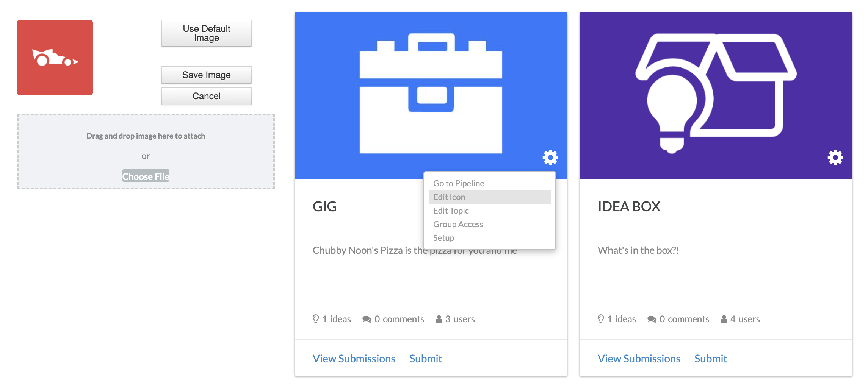Click Choose File in the drop zone

(146, 176)
